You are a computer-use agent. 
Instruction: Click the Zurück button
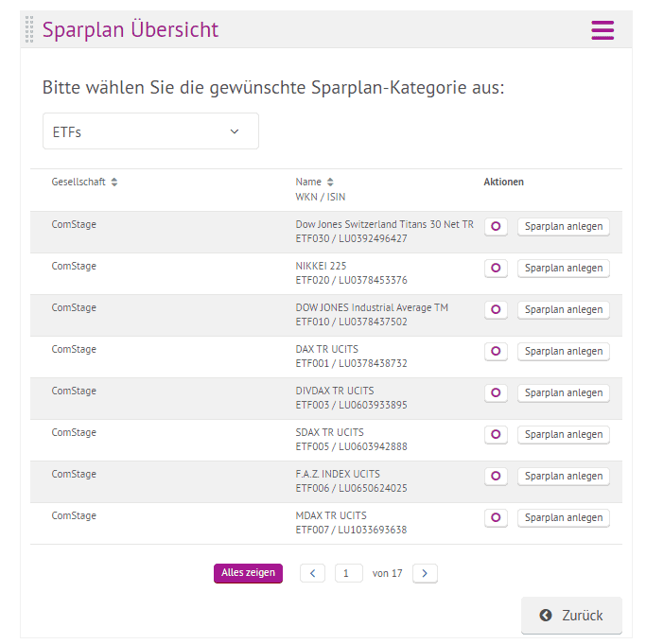(x=571, y=616)
